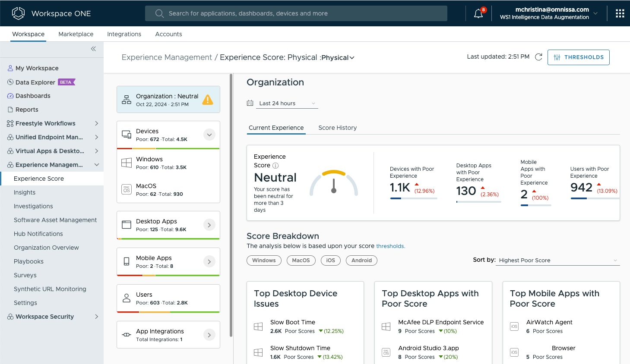
Task: Click the calendar icon near date range
Action: click(250, 103)
